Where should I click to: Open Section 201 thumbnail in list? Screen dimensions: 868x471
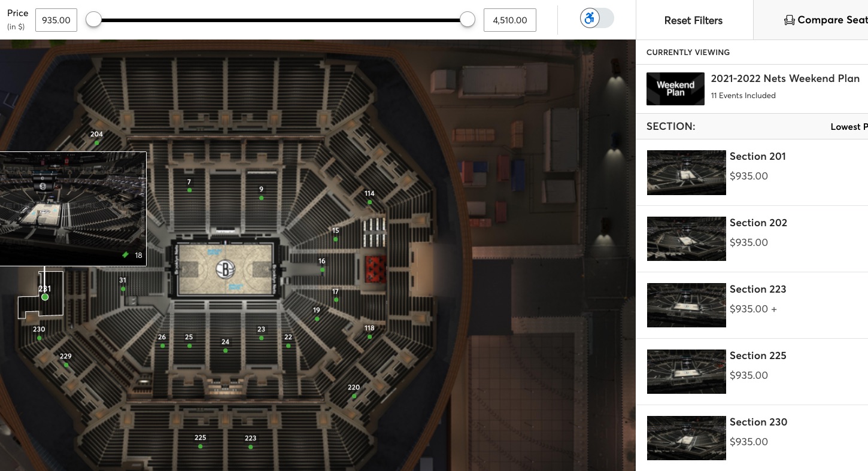point(686,172)
